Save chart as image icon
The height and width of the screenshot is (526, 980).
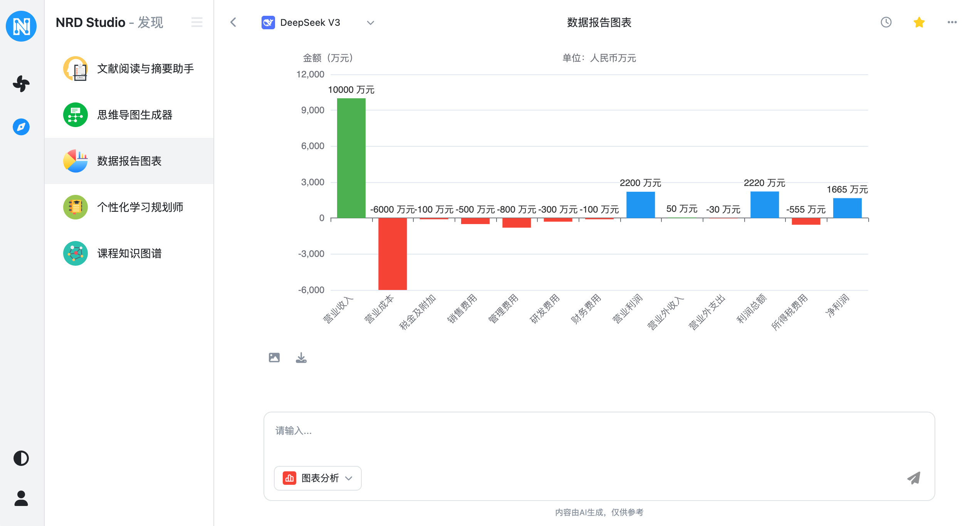[274, 358]
